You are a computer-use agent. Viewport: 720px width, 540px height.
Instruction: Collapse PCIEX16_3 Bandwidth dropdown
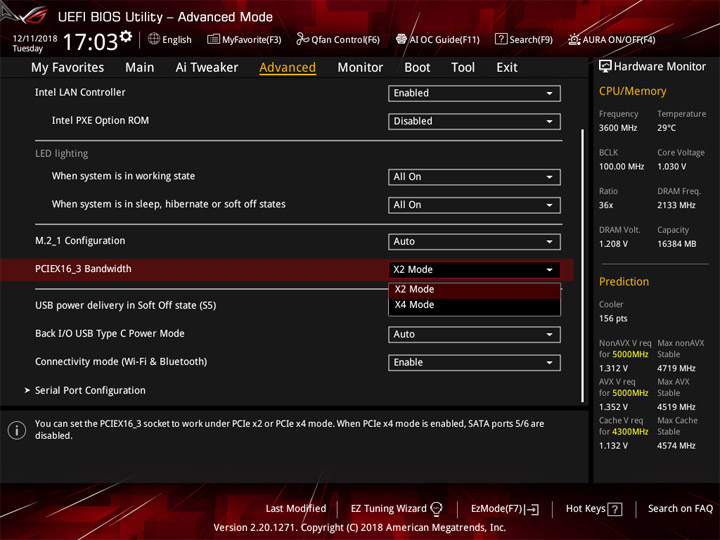coord(474,270)
